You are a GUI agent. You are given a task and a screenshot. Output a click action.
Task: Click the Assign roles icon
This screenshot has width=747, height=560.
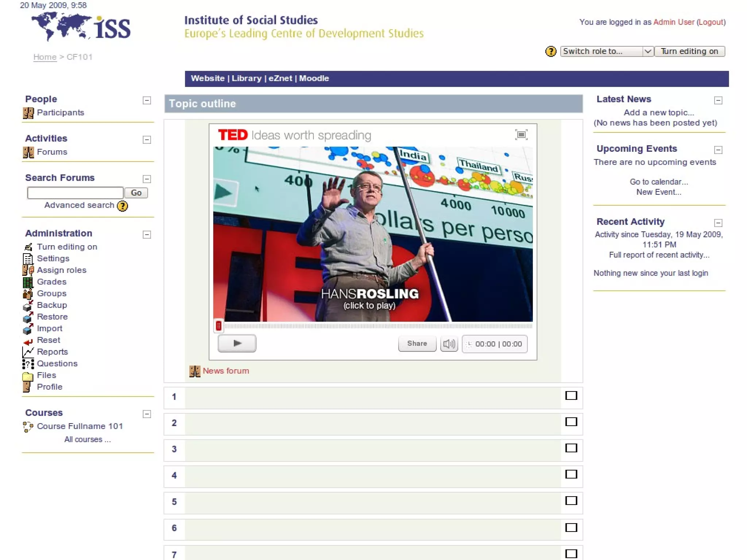click(28, 270)
